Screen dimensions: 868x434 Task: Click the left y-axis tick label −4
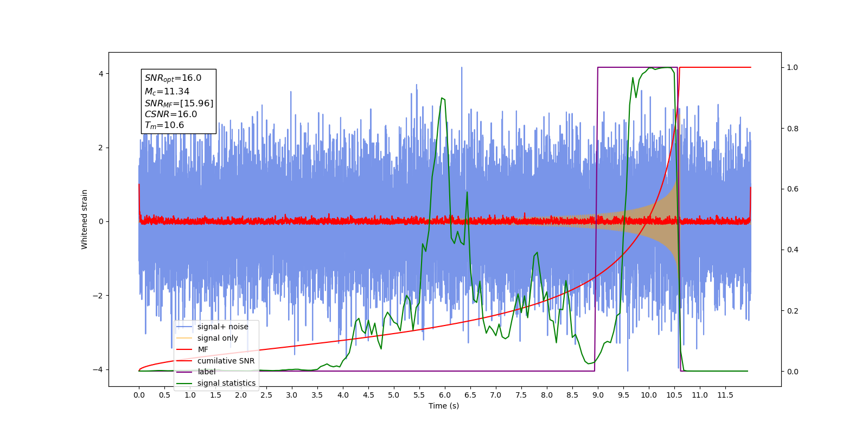(x=97, y=369)
